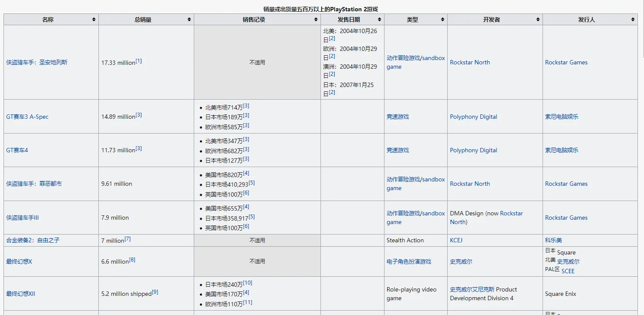Open 侠盗猎车手：罪恶都市 game link

[x=34, y=184]
